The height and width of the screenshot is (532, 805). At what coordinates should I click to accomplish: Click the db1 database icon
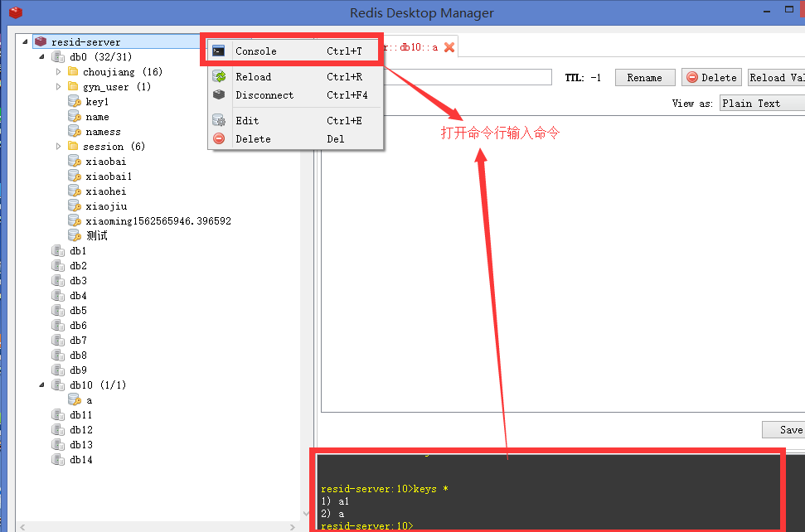[58, 251]
